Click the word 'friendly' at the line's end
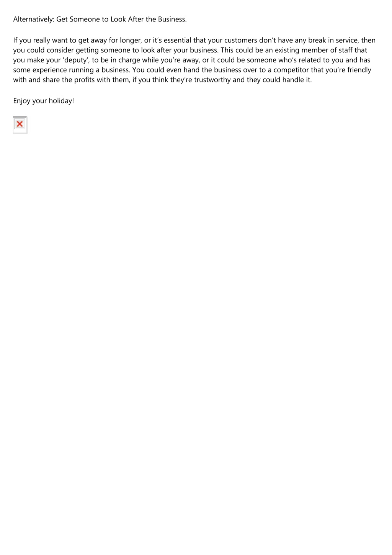The height and width of the screenshot is (555, 392). tap(359, 70)
